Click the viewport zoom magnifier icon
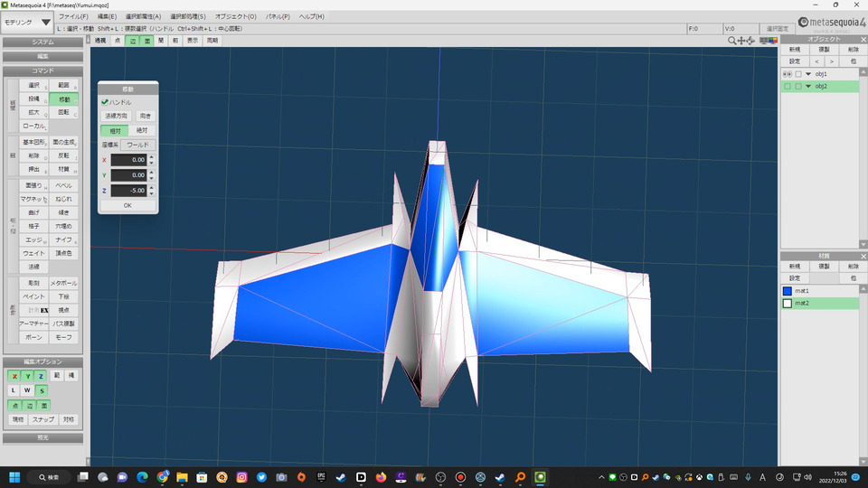The height and width of the screenshot is (488, 868). 731,41
